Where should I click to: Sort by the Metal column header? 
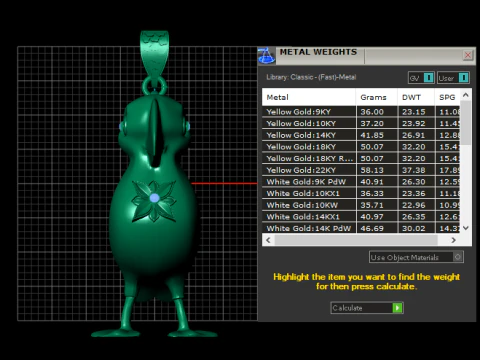pyautogui.click(x=309, y=97)
